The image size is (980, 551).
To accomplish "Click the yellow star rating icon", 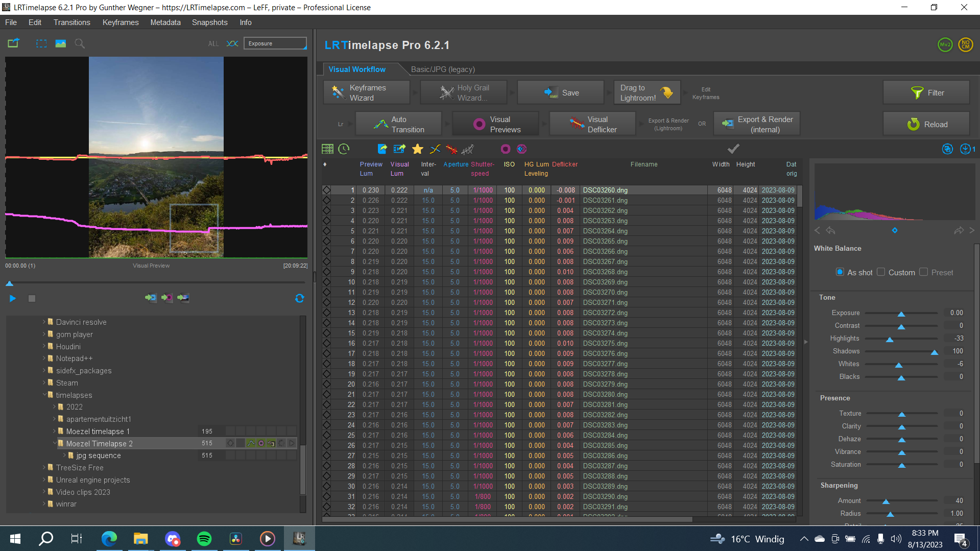I will click(417, 149).
